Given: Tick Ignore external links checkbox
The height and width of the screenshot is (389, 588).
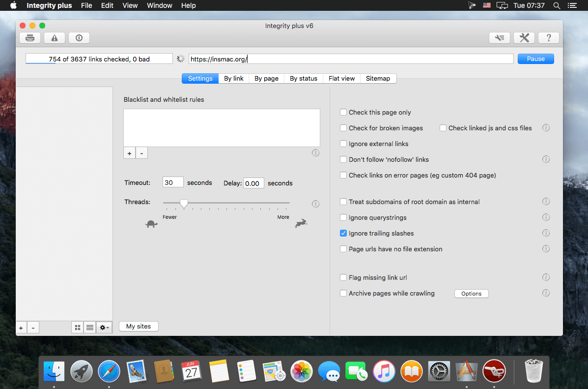Looking at the screenshot, I should [343, 144].
